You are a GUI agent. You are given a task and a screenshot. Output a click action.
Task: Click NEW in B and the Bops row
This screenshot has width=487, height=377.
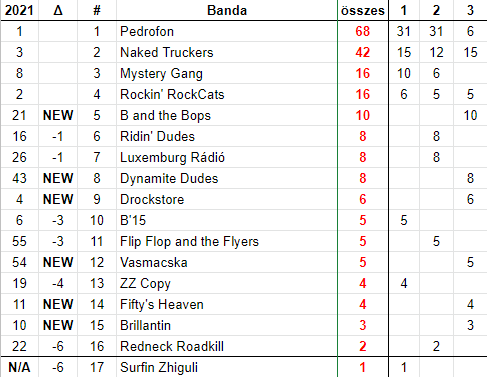(x=58, y=115)
